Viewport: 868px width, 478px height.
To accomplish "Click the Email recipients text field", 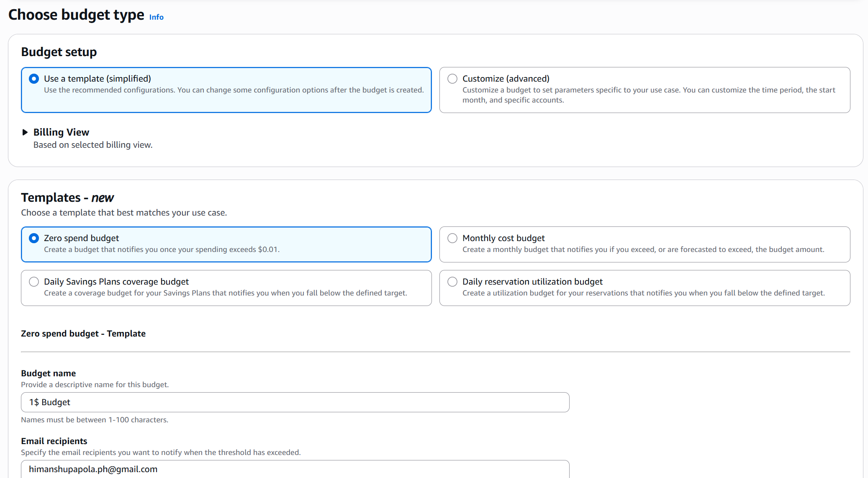I will coord(295,469).
